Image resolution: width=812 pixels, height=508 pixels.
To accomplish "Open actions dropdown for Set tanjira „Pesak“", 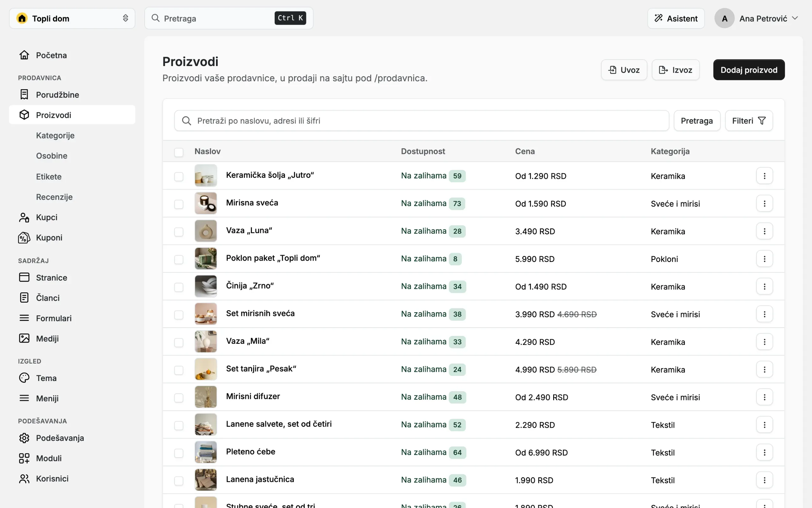I will click(764, 369).
